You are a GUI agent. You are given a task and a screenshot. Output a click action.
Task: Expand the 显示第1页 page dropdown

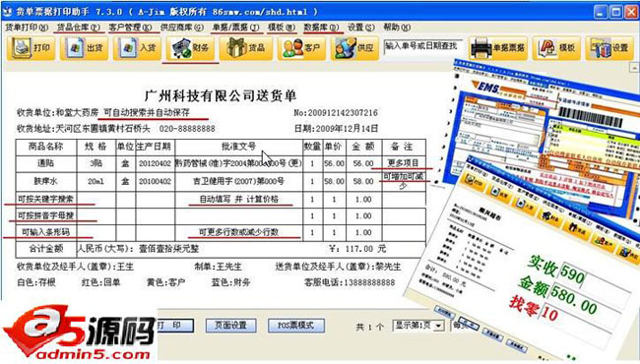pos(439,326)
